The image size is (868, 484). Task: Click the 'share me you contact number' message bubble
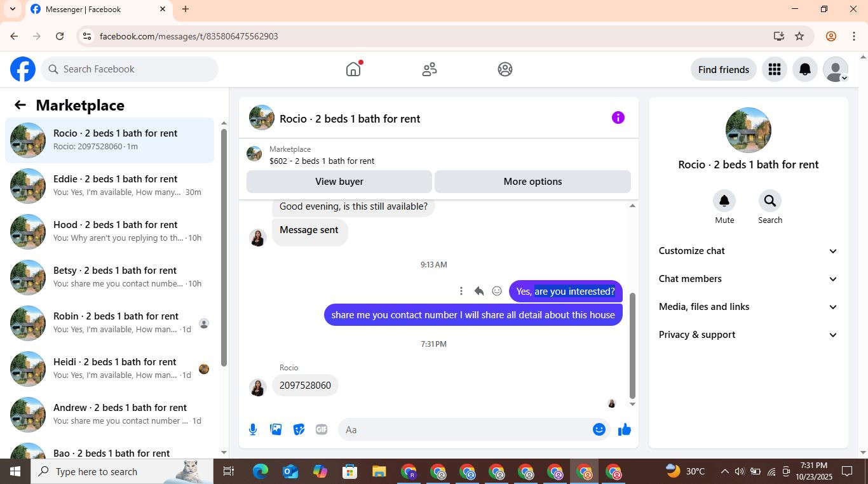coord(473,315)
